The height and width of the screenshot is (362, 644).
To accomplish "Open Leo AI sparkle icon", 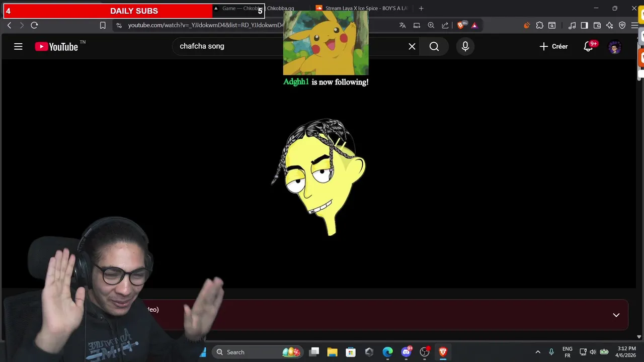I will [609, 25].
